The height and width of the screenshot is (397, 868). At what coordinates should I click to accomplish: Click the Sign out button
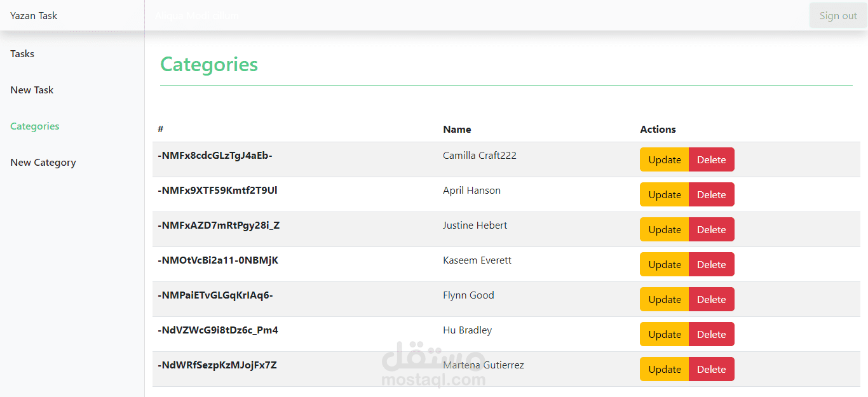click(838, 16)
